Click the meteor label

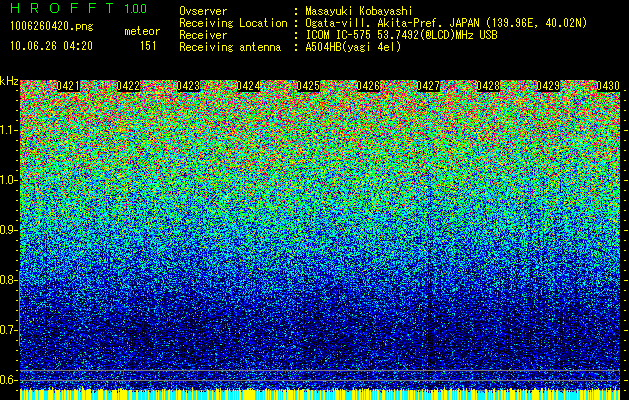142,31
